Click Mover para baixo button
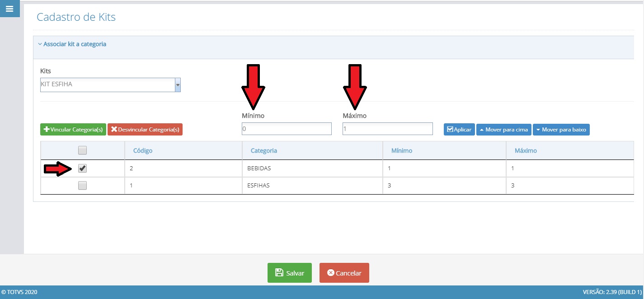 pos(561,130)
